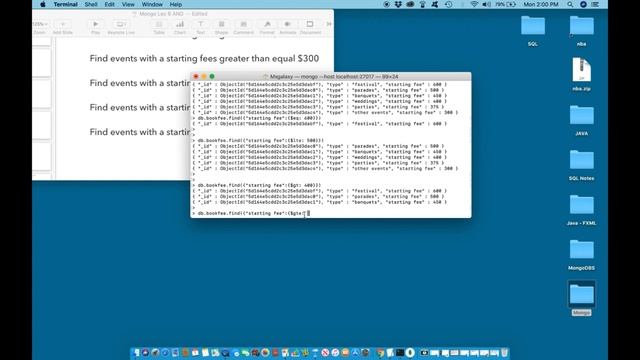Open Finder from the Dock
This screenshot has width=640, height=360.
click(x=136, y=353)
